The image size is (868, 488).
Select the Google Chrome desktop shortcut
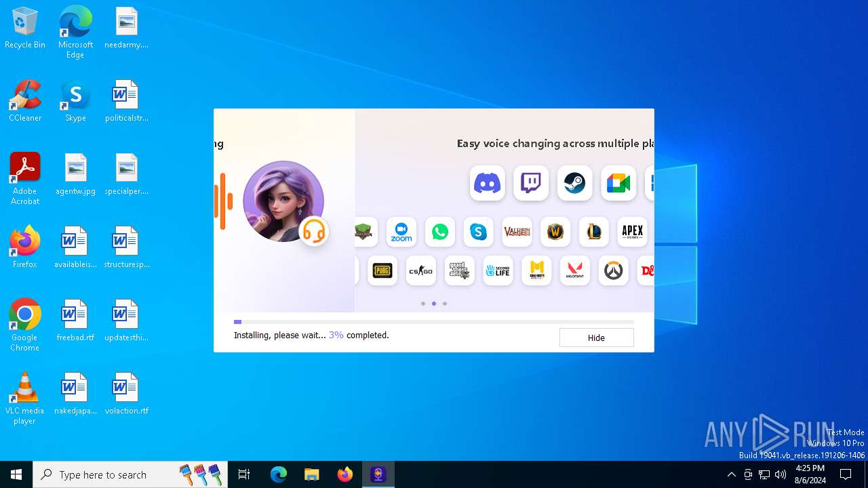tap(25, 325)
